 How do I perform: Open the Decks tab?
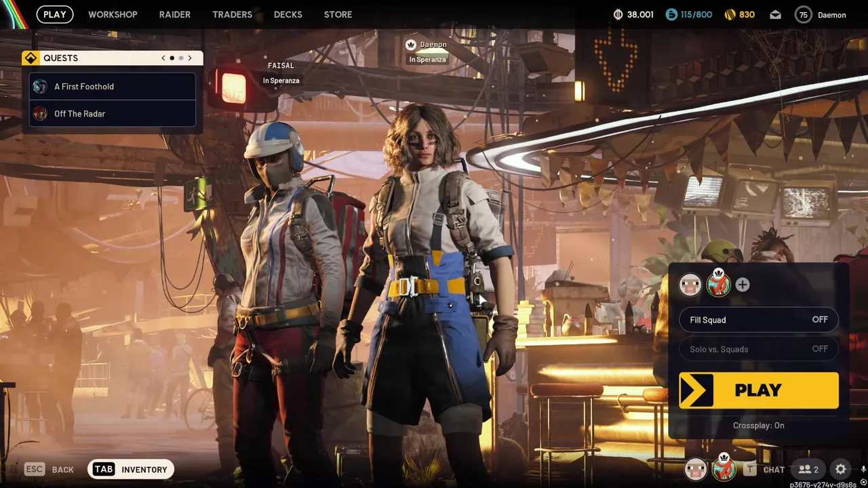288,14
